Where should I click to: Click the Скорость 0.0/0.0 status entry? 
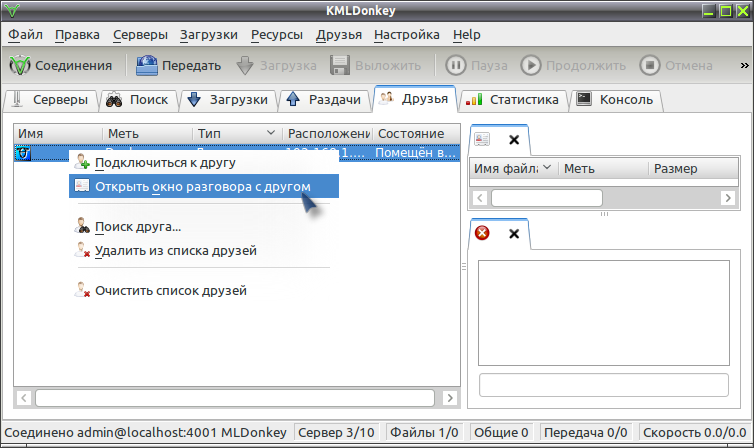(695, 433)
